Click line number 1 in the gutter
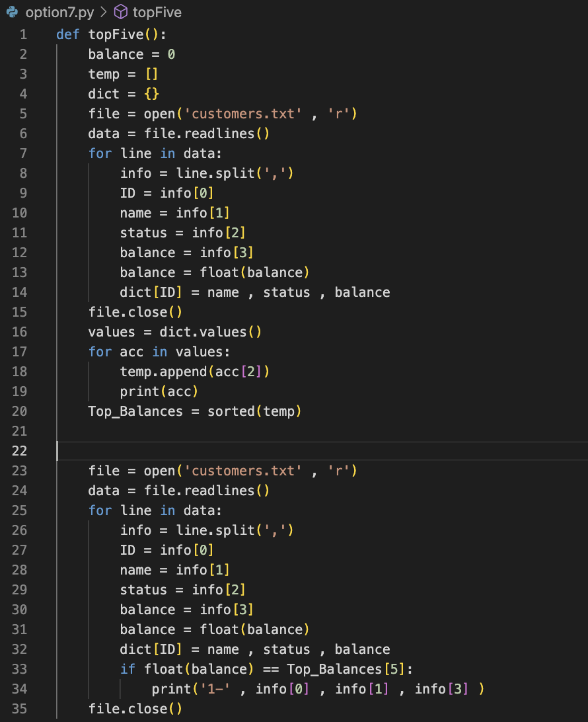 [x=23, y=34]
